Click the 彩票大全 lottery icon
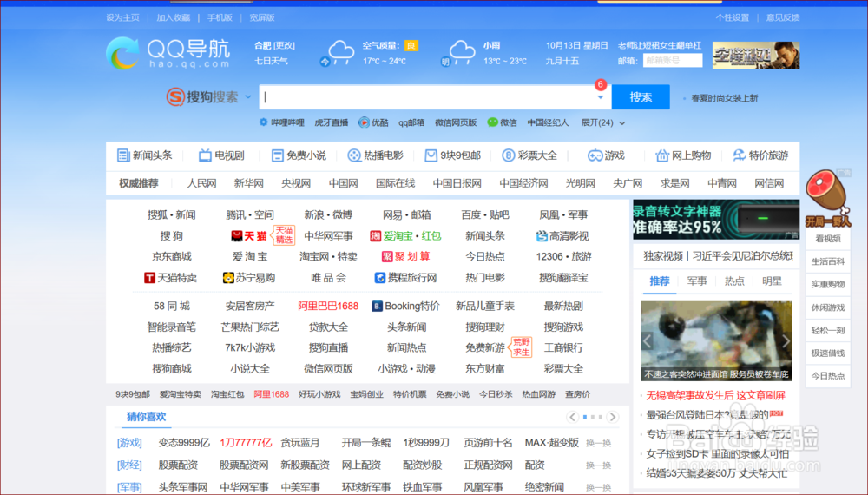 [508, 155]
